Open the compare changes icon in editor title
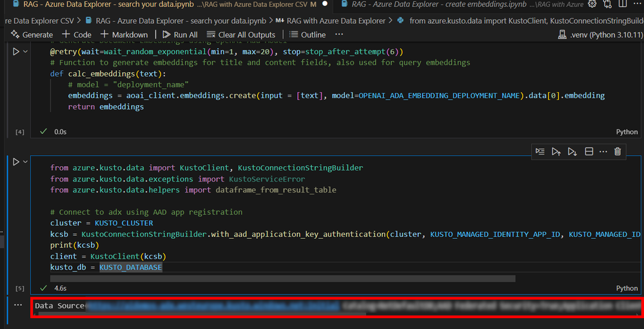The height and width of the screenshot is (329, 644). tap(607, 4)
